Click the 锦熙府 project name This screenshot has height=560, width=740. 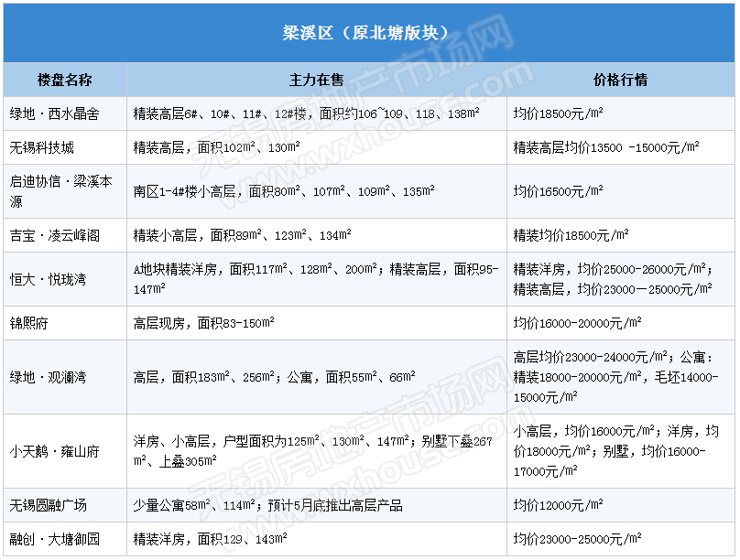coord(28,323)
